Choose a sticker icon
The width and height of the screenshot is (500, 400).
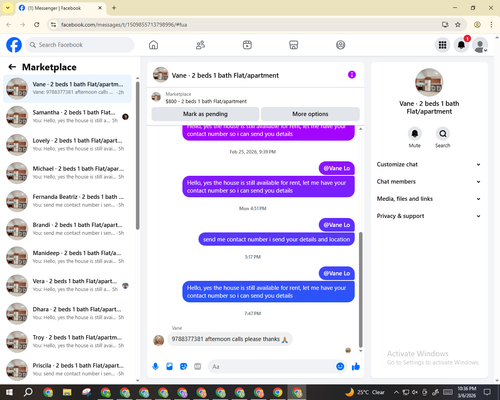pos(183,367)
